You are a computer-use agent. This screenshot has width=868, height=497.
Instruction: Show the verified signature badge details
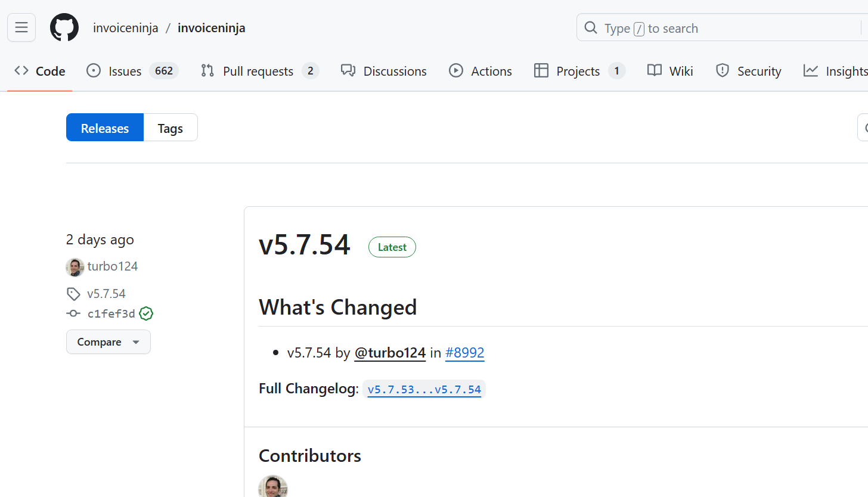pyautogui.click(x=146, y=313)
